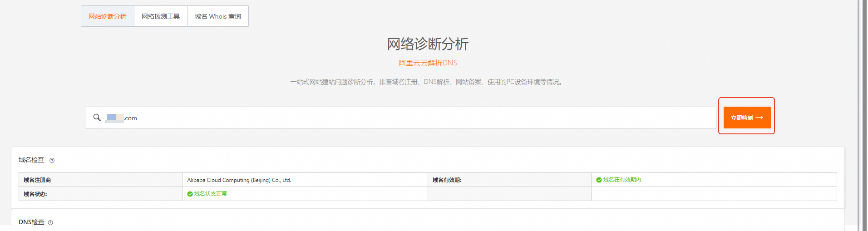This screenshot has width=868, height=231.
Task: Click the 域名状态 label cell
Action: point(35,194)
